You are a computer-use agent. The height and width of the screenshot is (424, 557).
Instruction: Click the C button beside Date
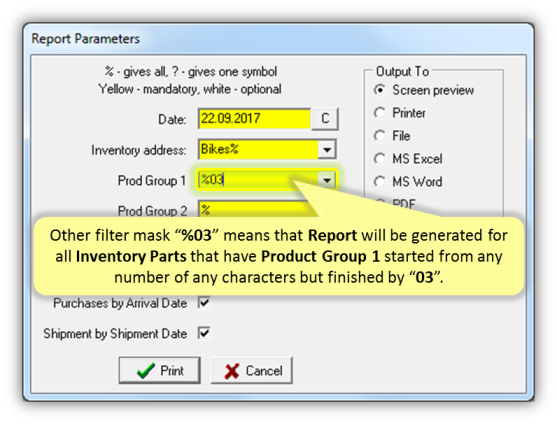pyautogui.click(x=325, y=119)
